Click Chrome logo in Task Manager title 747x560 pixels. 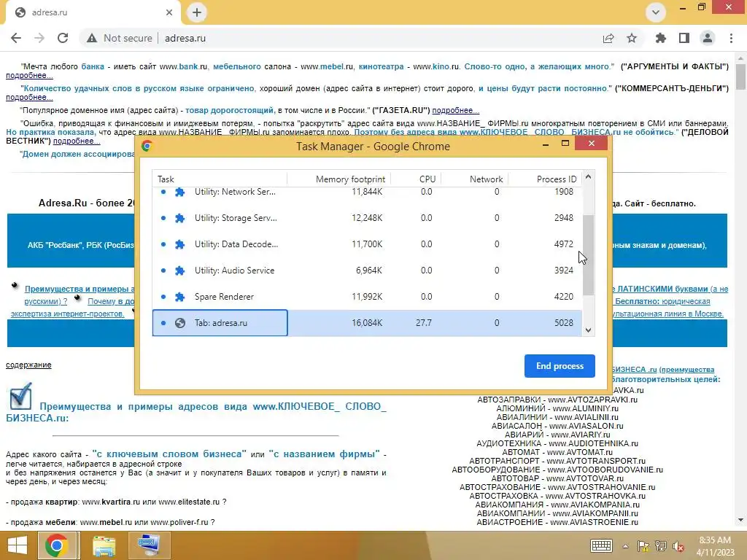point(146,146)
